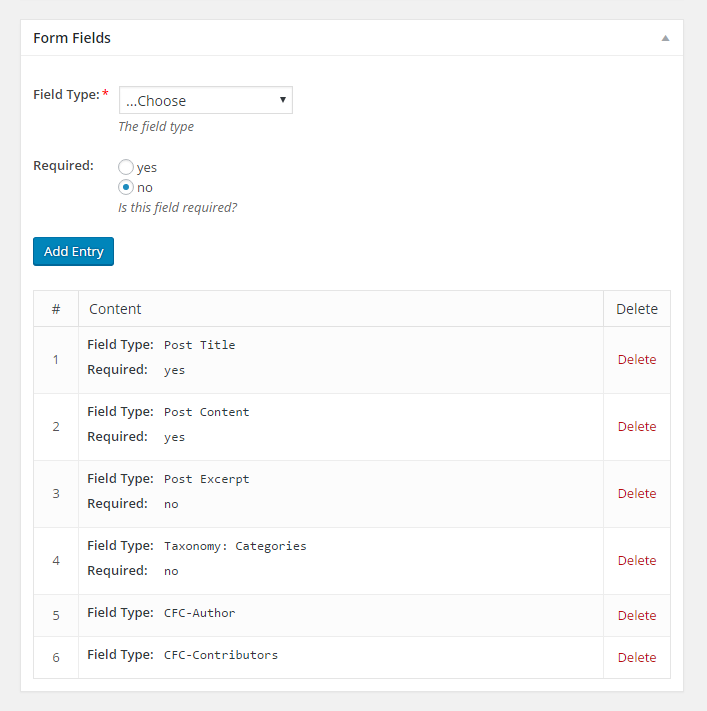This screenshot has height=711, width=707.
Task: Select the 'no' Required radio button
Action: 126,187
